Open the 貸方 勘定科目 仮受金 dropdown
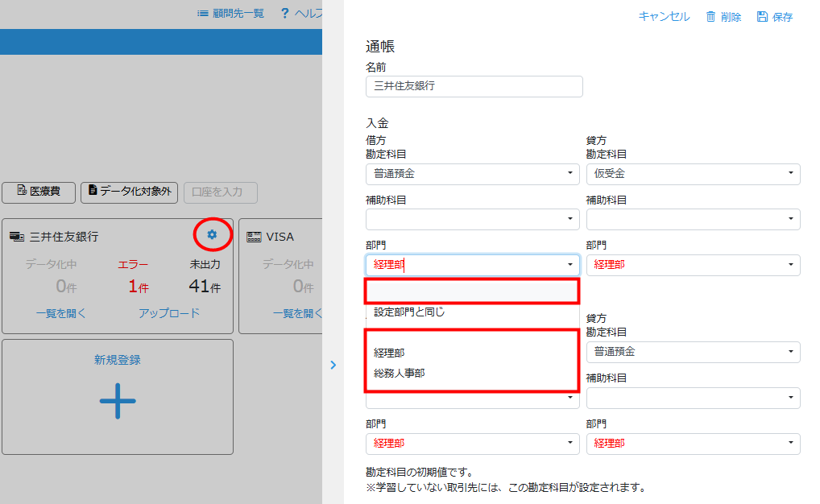 click(693, 174)
